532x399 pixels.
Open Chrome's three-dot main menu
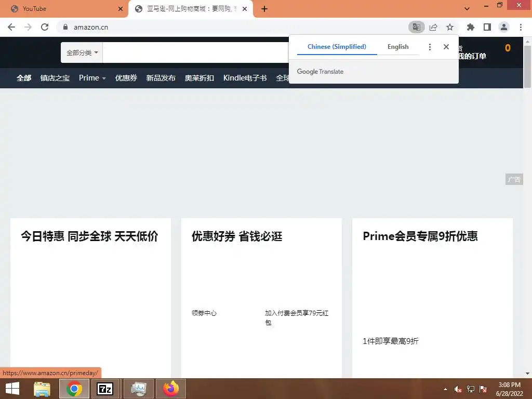[x=521, y=27]
